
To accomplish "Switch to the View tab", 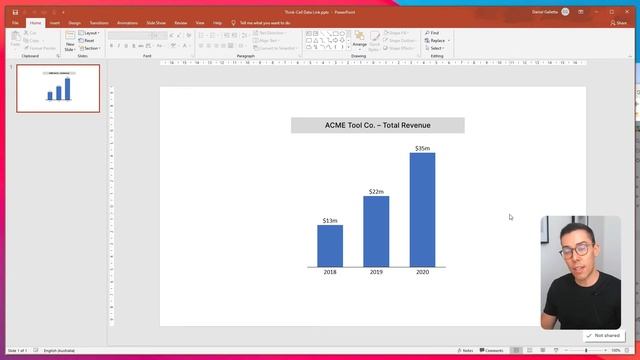I will point(200,23).
